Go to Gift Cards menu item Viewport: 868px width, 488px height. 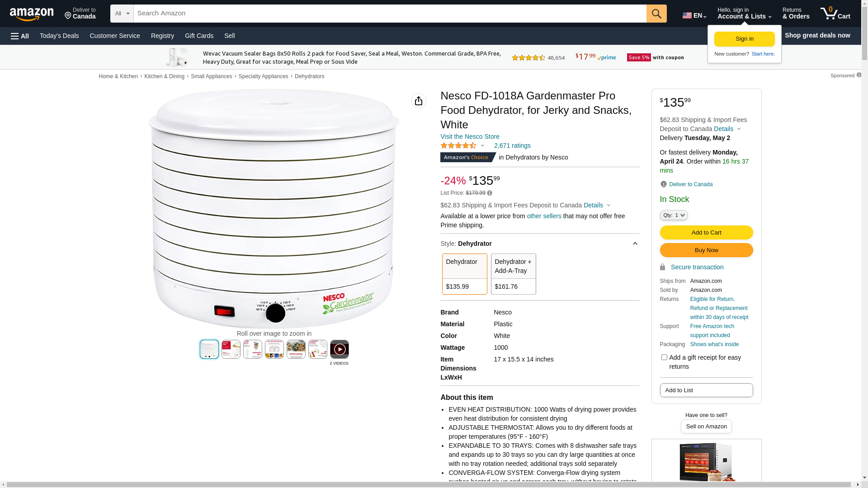[x=199, y=36]
